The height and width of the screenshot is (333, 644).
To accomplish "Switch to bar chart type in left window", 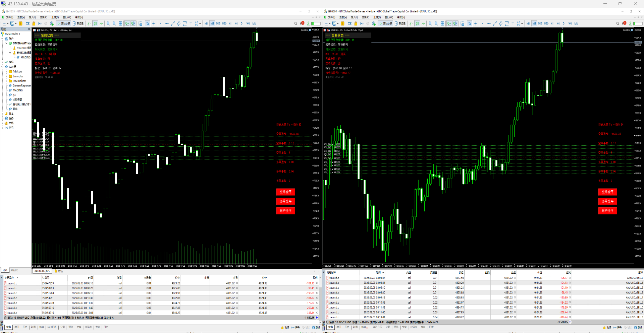I will pyautogui.click(x=89, y=23).
